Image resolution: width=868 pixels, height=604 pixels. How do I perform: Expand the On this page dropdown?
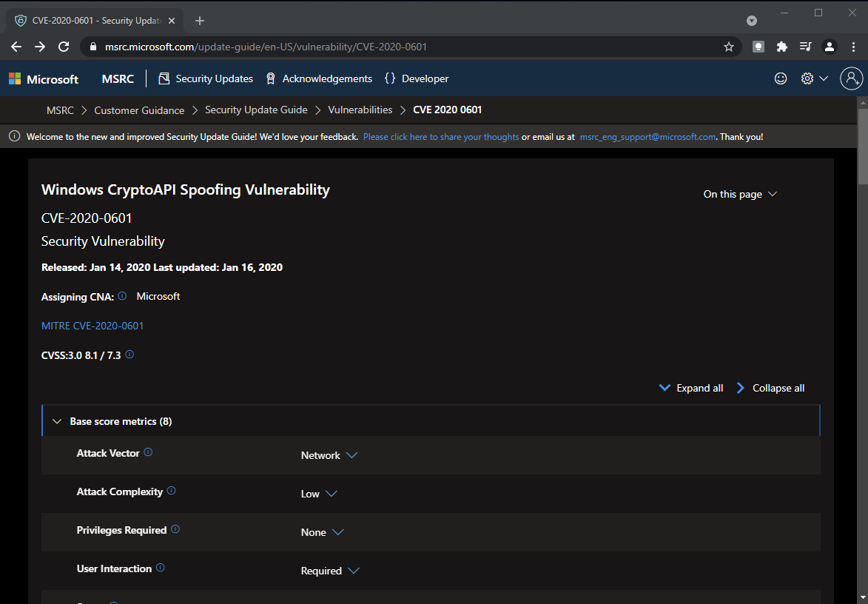click(x=740, y=195)
